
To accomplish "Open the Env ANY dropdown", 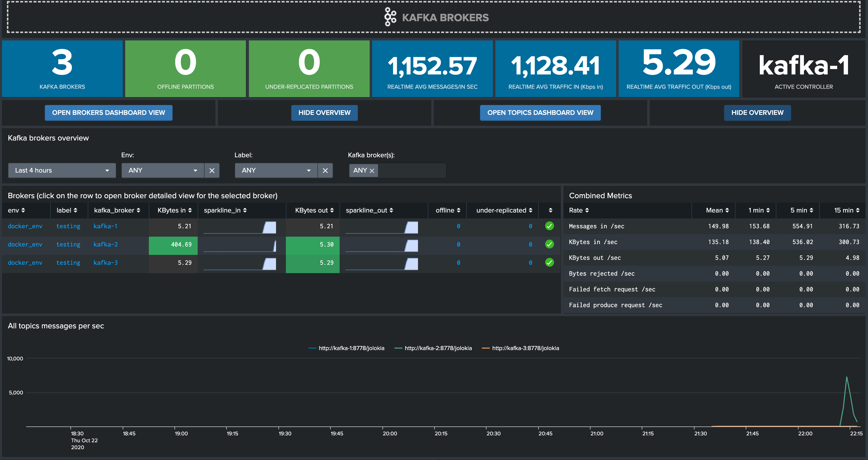I will (163, 171).
